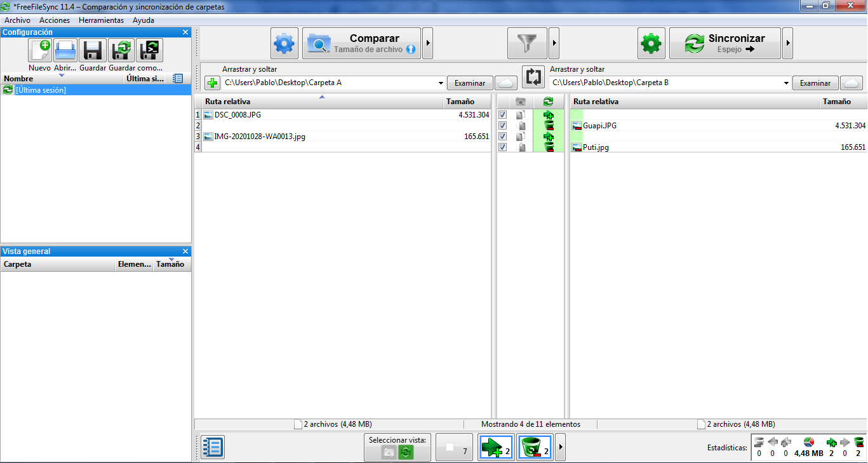Switch to category view camera icon
Viewport: 868px width, 463px height.
[x=389, y=452]
